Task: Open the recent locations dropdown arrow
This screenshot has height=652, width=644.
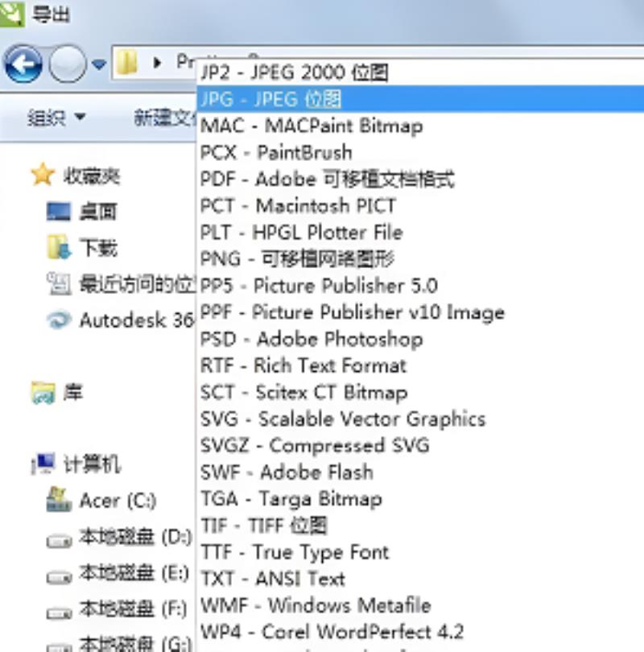Action: click(x=99, y=64)
